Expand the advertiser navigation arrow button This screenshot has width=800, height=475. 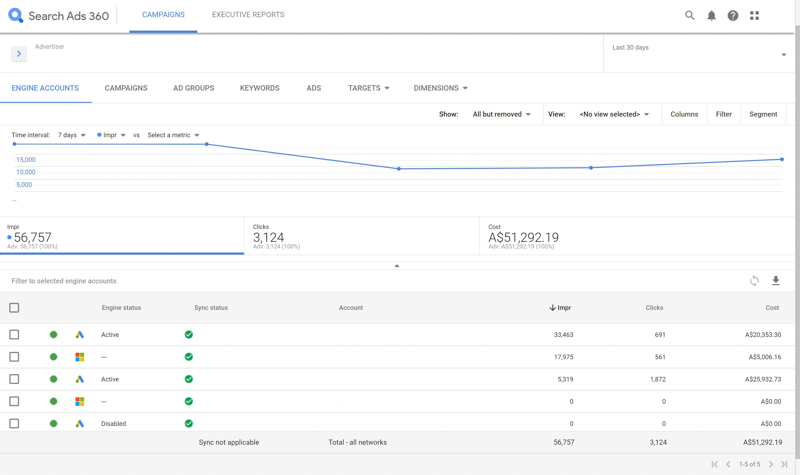click(x=19, y=53)
